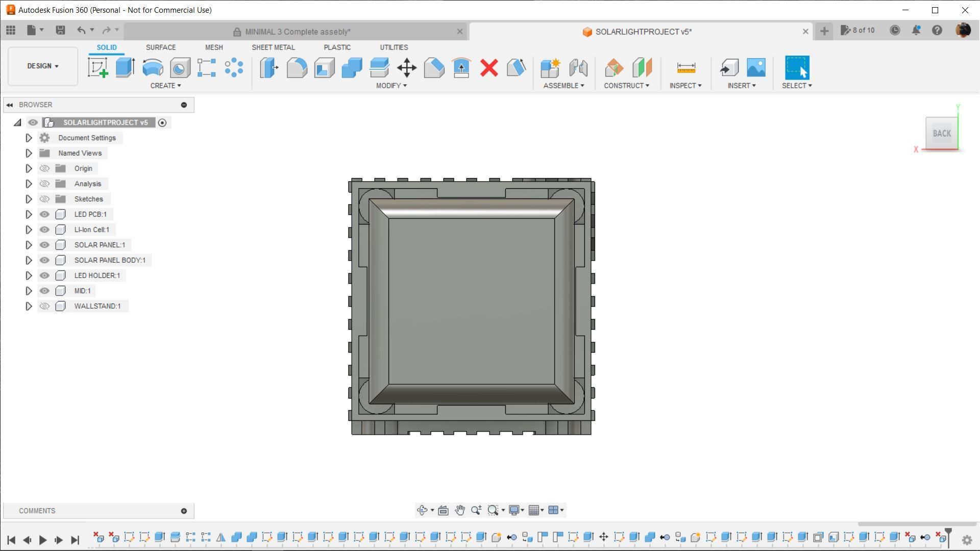The height and width of the screenshot is (551, 980).
Task: Click the Extrude tool icon
Action: pos(125,67)
